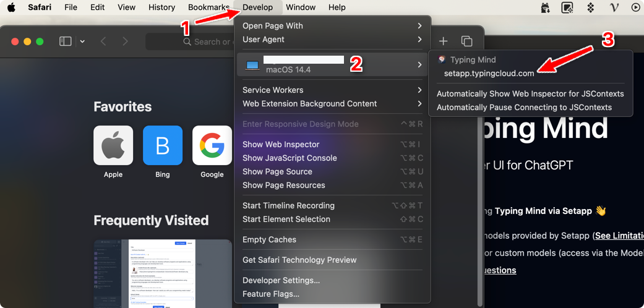Select Show Web Inspector
The width and height of the screenshot is (644, 308).
332,144
